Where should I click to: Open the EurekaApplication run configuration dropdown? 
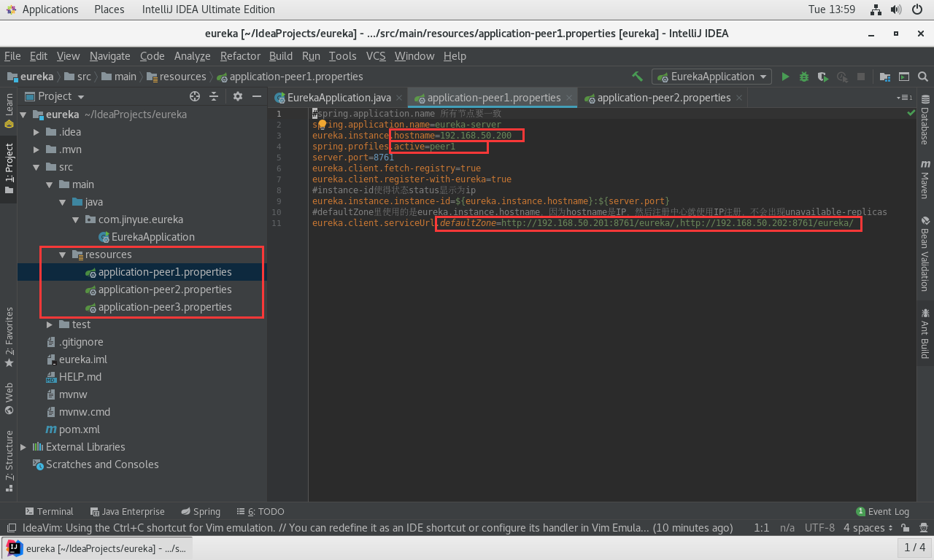coord(712,77)
